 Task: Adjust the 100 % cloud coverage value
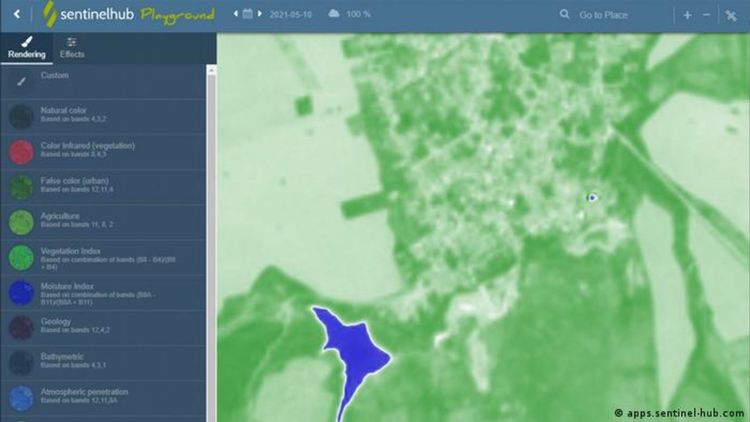358,14
